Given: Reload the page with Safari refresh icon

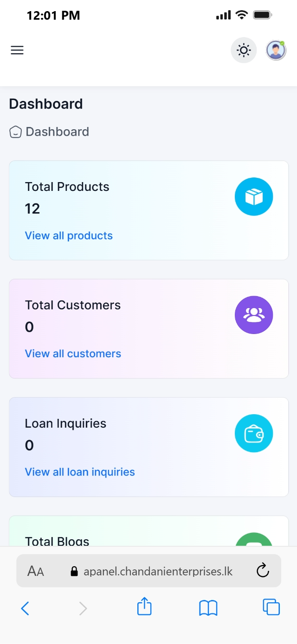Looking at the screenshot, I should coord(263,571).
